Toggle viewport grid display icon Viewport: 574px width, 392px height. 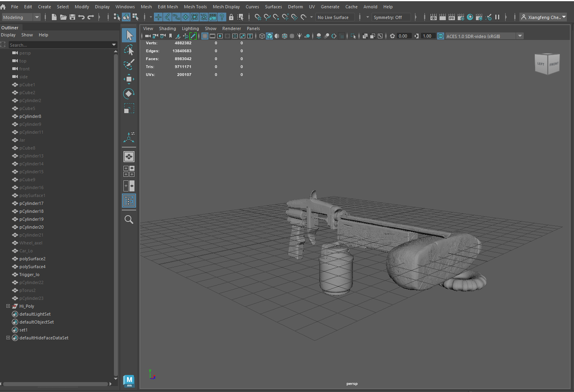[205, 36]
